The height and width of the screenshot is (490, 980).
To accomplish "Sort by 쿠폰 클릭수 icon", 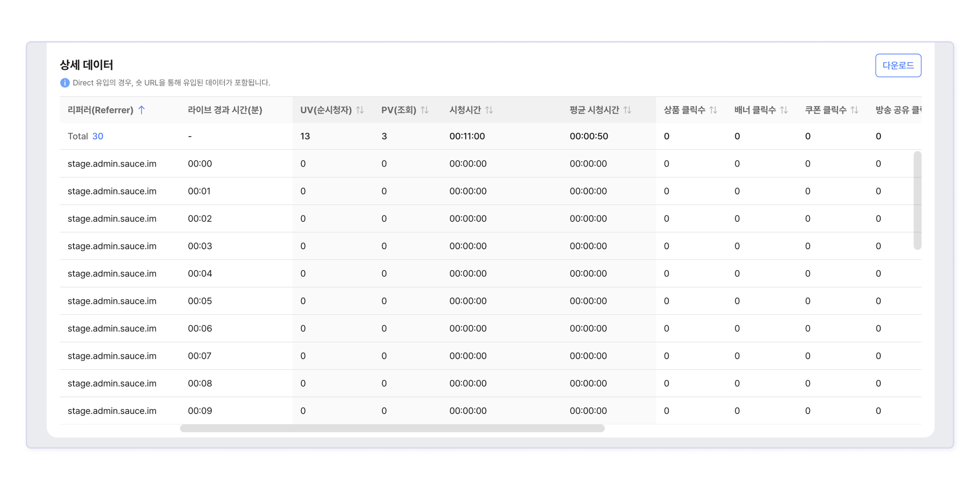I will point(855,110).
